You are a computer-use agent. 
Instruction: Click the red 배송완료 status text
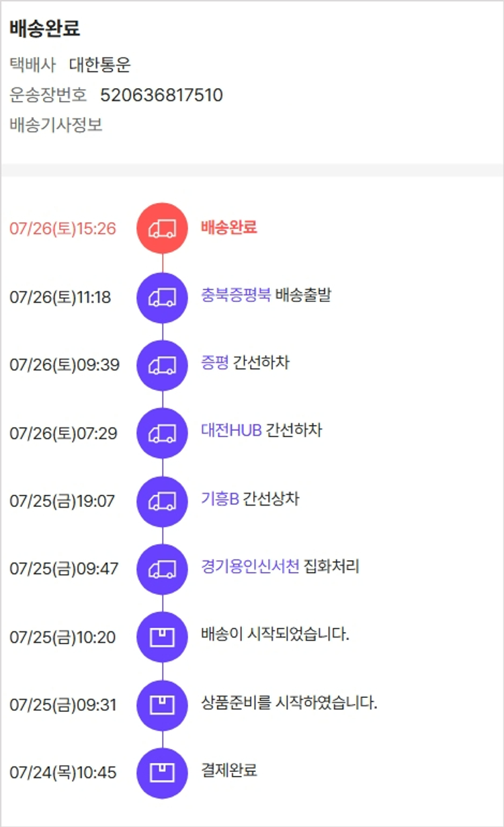tap(228, 227)
